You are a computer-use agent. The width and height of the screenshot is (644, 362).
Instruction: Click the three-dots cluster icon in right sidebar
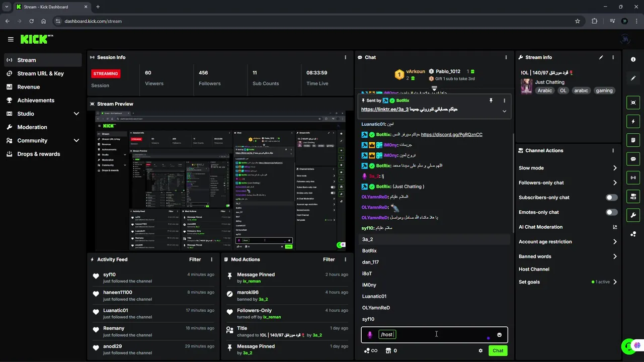coord(633,234)
